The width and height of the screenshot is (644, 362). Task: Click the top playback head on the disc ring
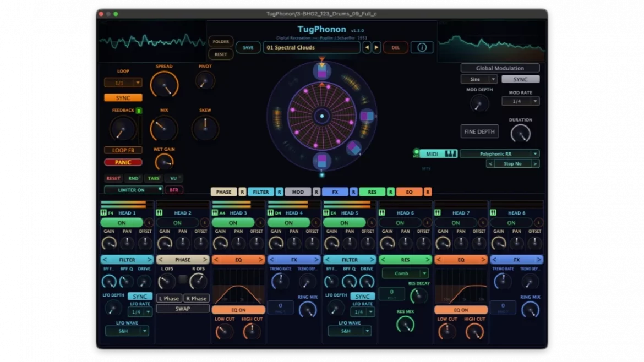tap(322, 72)
